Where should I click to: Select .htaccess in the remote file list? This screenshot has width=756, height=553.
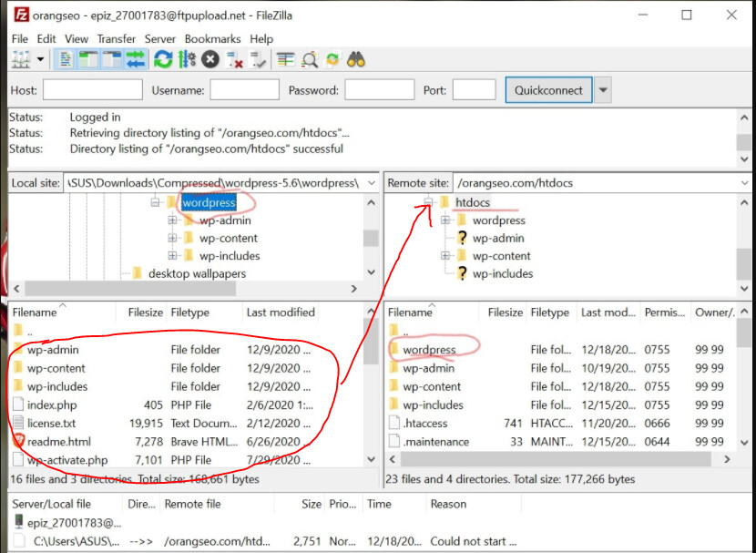coord(424,424)
